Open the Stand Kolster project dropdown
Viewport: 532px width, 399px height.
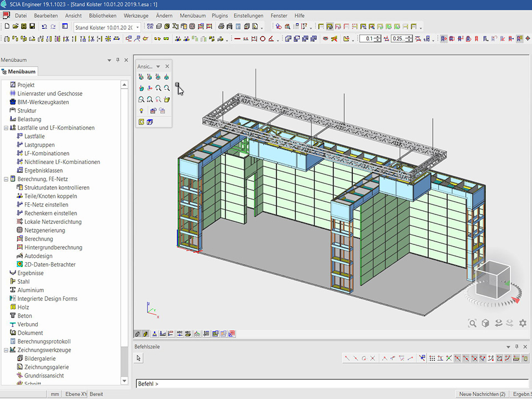click(137, 27)
